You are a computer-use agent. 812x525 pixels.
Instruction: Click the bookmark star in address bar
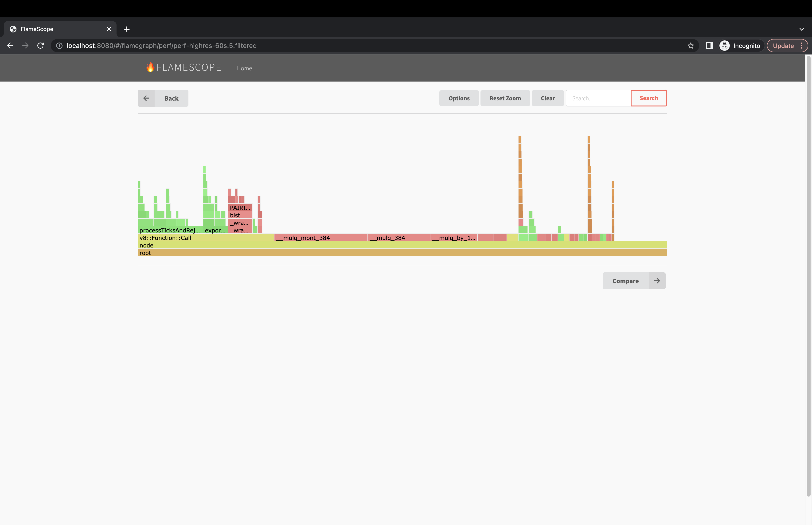coord(690,45)
